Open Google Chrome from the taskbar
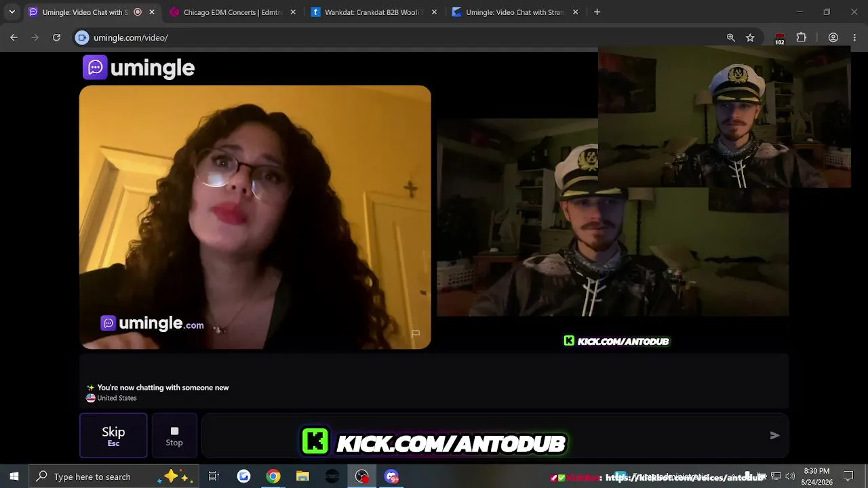 273,476
